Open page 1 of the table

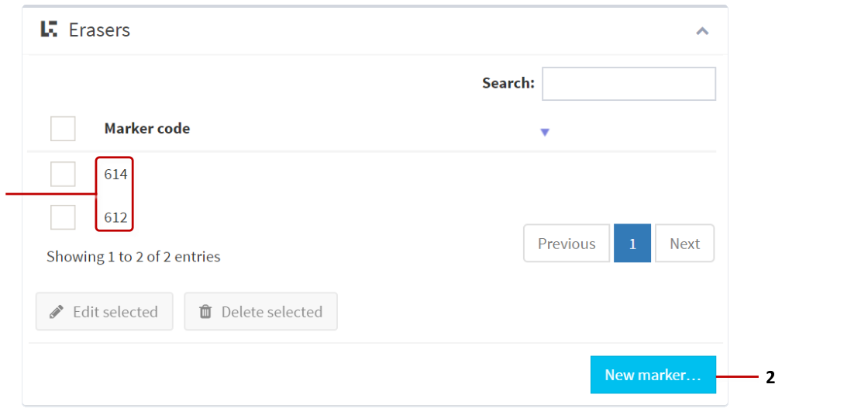coord(632,244)
